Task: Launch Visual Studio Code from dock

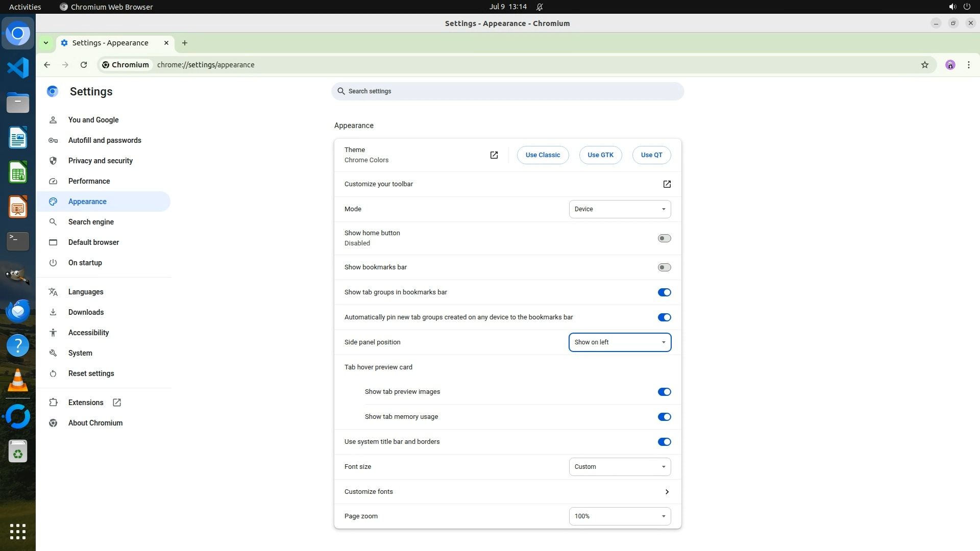Action: coord(18,68)
